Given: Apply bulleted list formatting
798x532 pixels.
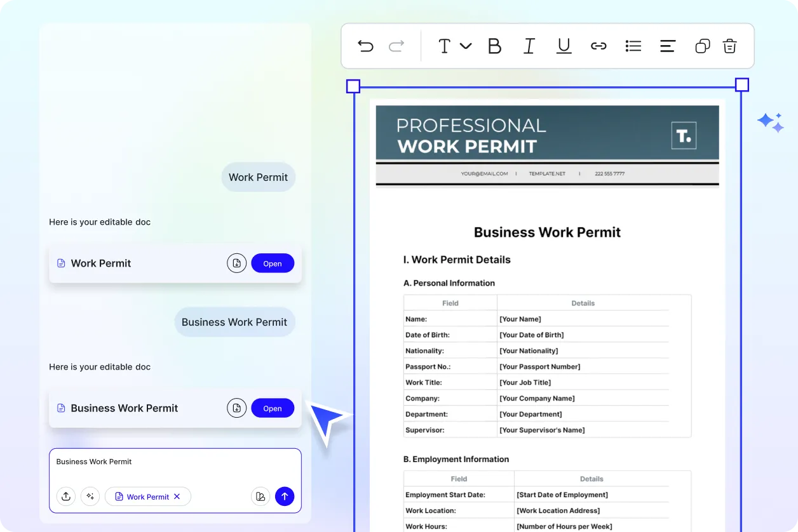Looking at the screenshot, I should pos(633,46).
